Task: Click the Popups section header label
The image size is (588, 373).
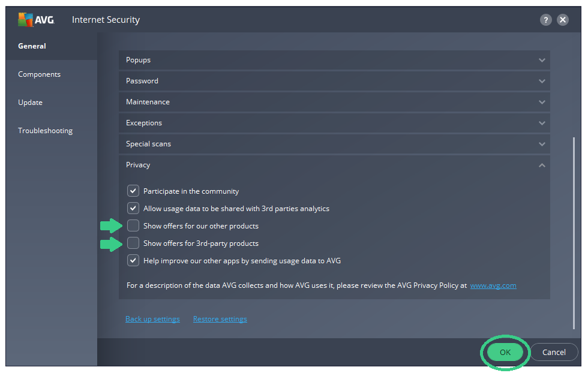Action: pyautogui.click(x=138, y=60)
